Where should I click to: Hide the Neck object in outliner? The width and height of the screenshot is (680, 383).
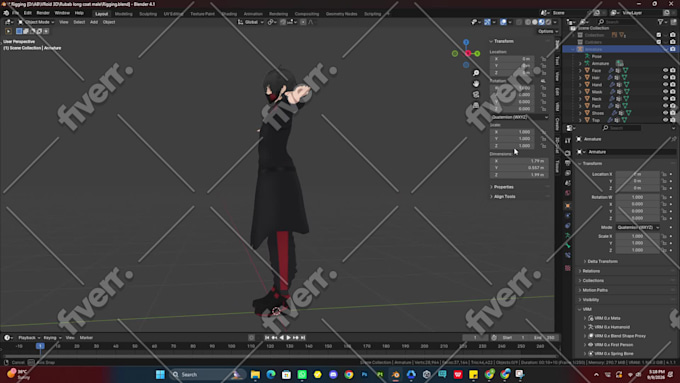pos(665,99)
